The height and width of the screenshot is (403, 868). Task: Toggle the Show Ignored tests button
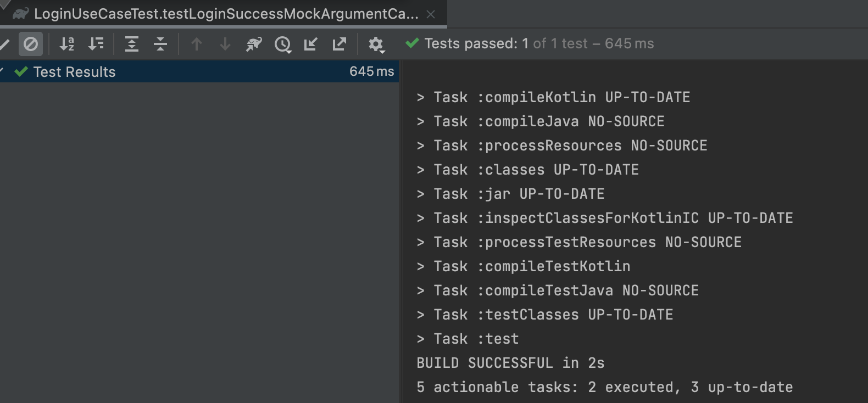[31, 44]
